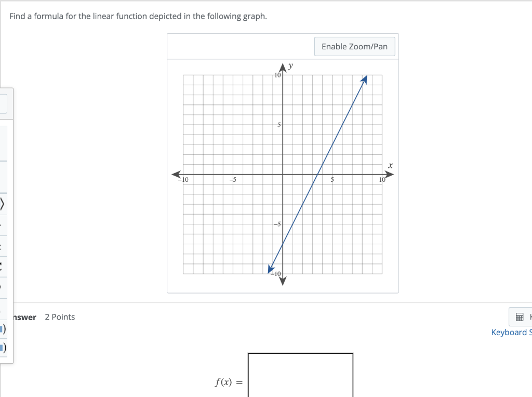Click inside the f(x) answer box
Screen dimensions: 532x397
tap(300, 375)
